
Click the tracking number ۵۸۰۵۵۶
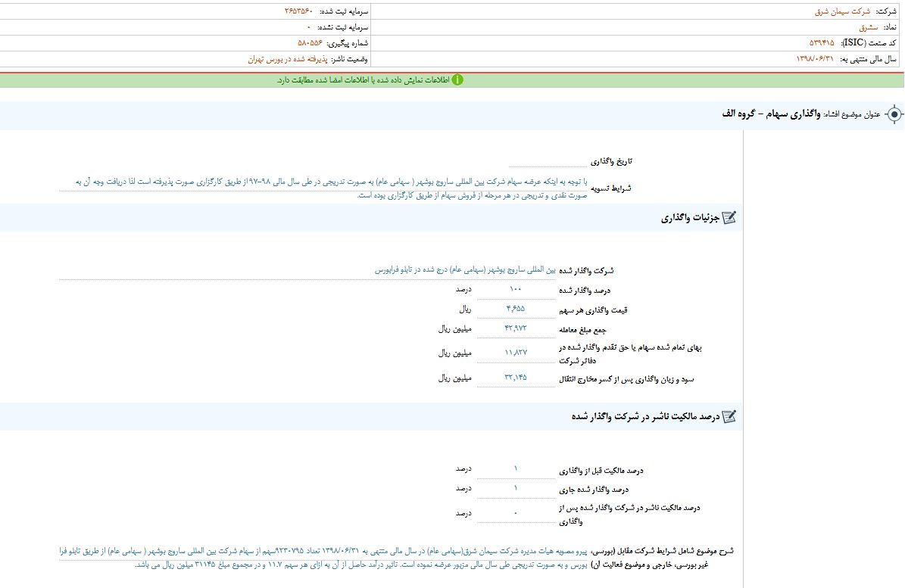310,43
